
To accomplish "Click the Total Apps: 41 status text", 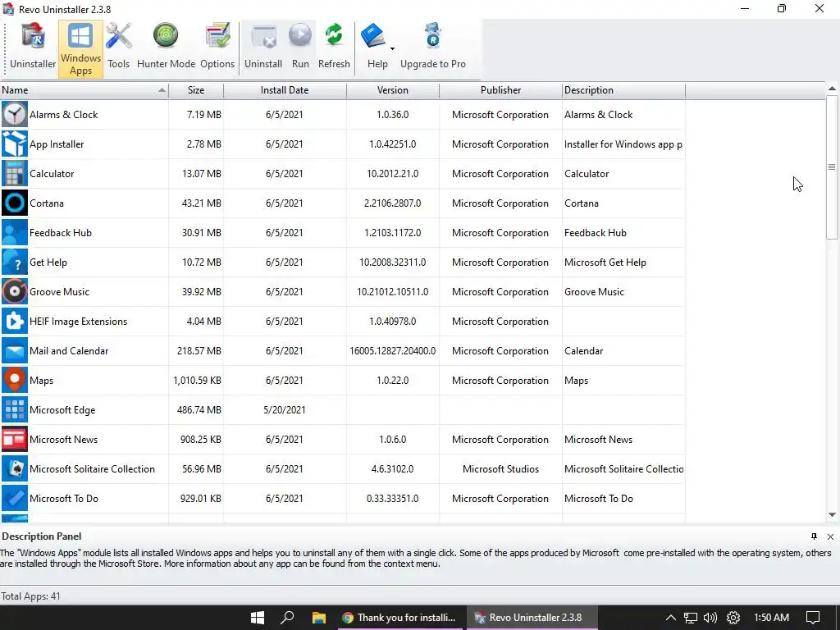I will pyautogui.click(x=30, y=596).
